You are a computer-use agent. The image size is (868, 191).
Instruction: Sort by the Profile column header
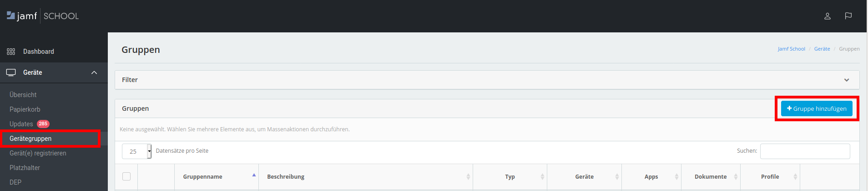click(770, 177)
